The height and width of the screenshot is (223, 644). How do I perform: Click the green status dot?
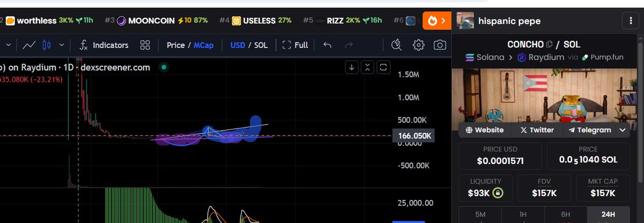click(x=164, y=67)
